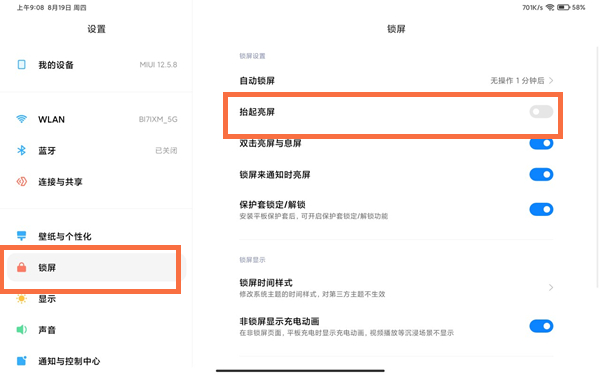Open 自动锁屏 chevron arrow
This screenshot has width=600, height=375.
pyautogui.click(x=551, y=80)
